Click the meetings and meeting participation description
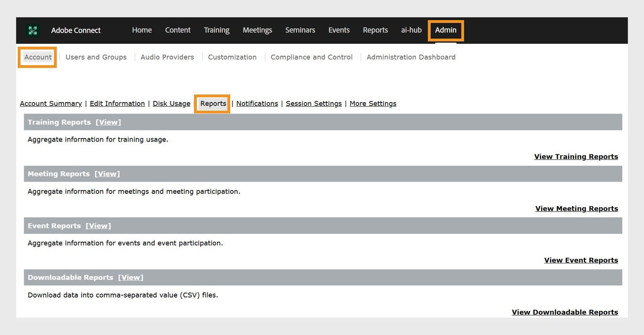Viewport: 644px width, 335px height. (134, 191)
